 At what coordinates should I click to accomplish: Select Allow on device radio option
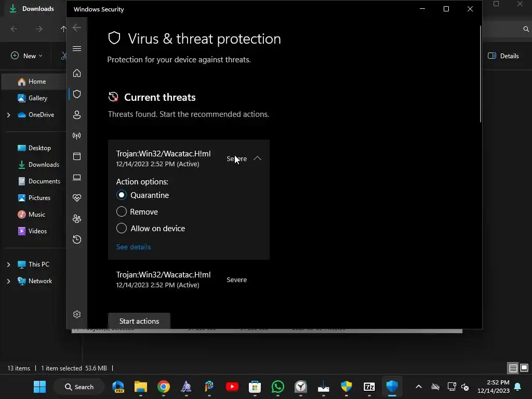click(122, 229)
